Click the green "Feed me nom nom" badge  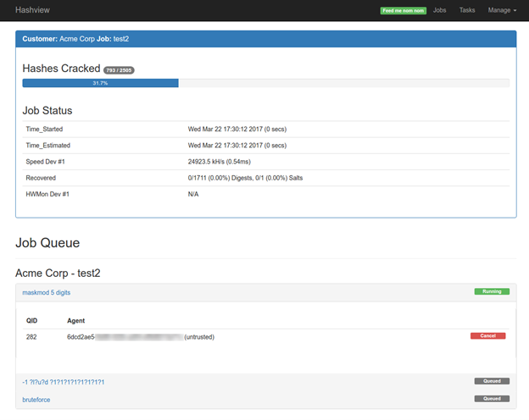pyautogui.click(x=403, y=10)
